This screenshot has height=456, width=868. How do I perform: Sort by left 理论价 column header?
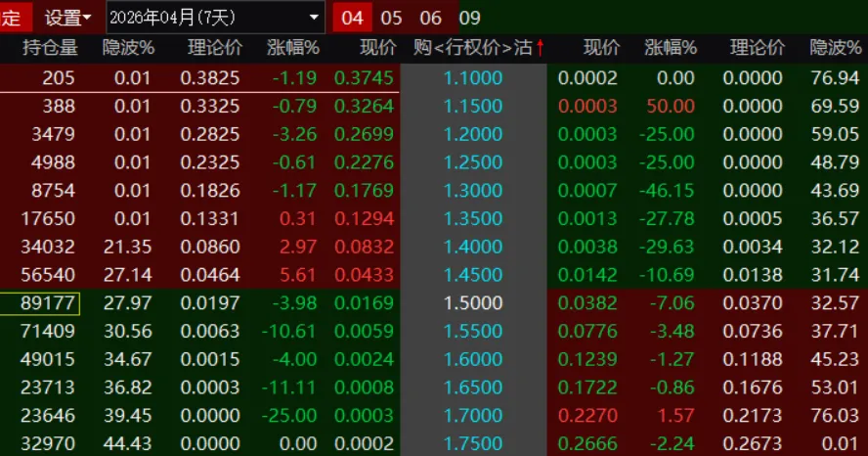pos(215,48)
